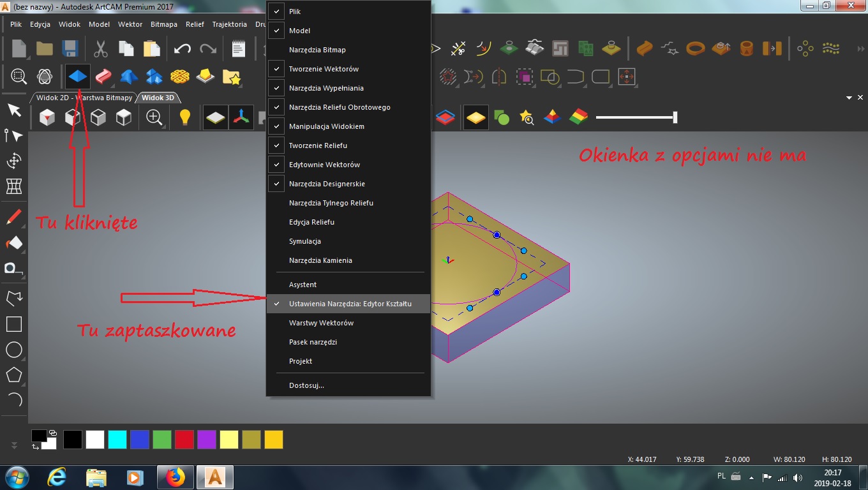
Task: Uncheck the Plik toolbar entry
Action: 348,11
